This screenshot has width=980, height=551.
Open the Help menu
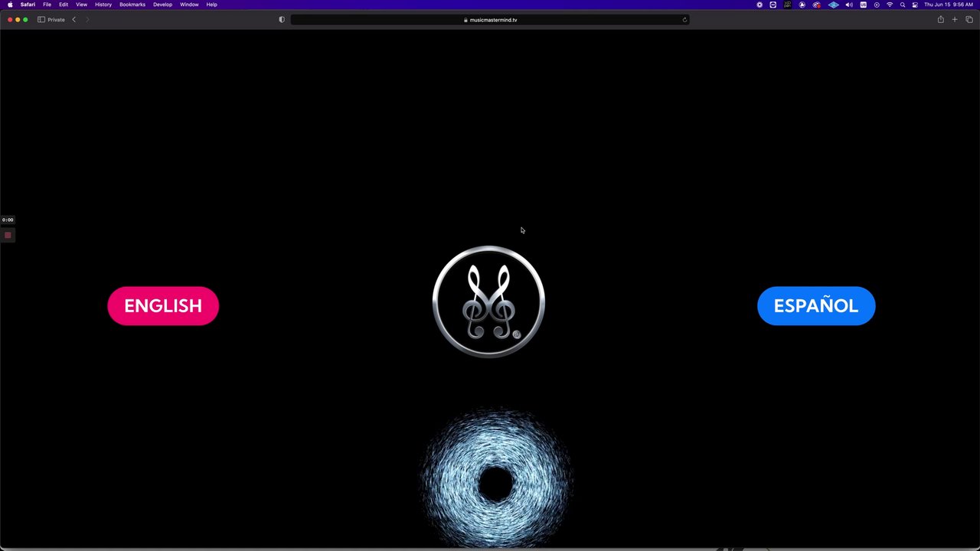(x=211, y=5)
